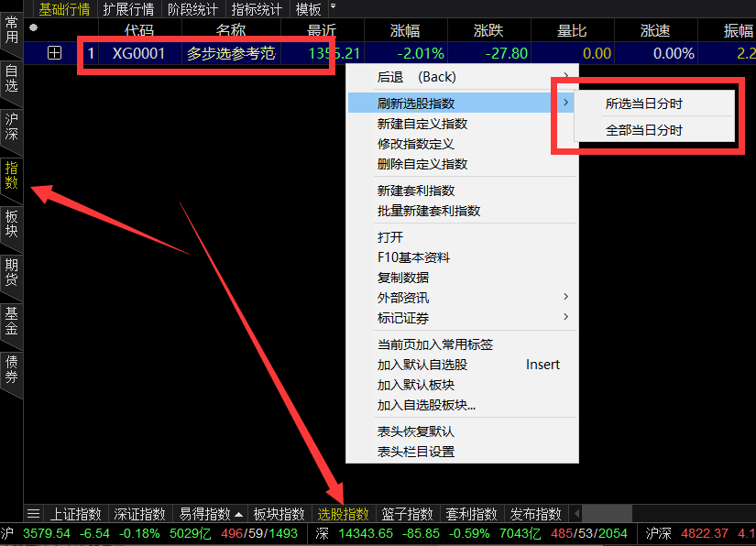Click 打开 in context menu

(x=463, y=237)
